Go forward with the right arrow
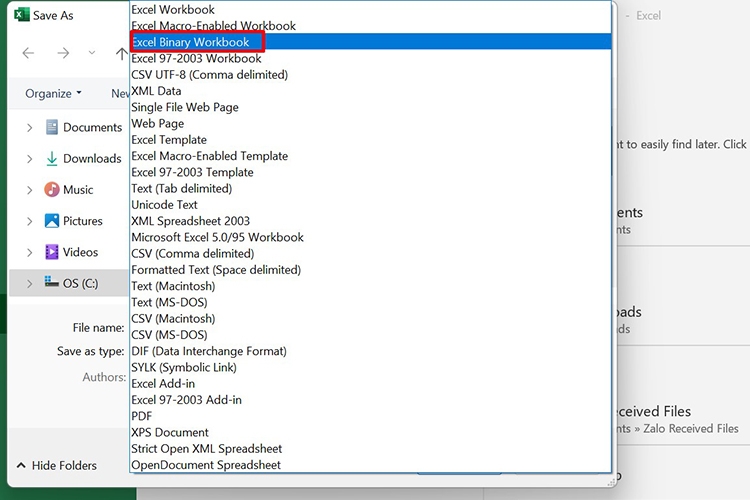Screen dimensions: 750x500 63,53
